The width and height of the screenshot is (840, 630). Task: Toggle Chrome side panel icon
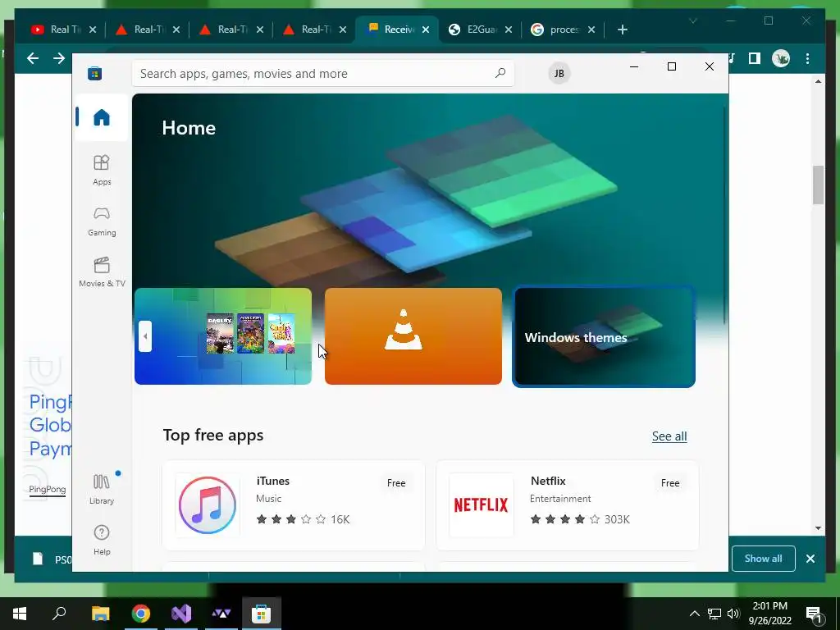(755, 58)
